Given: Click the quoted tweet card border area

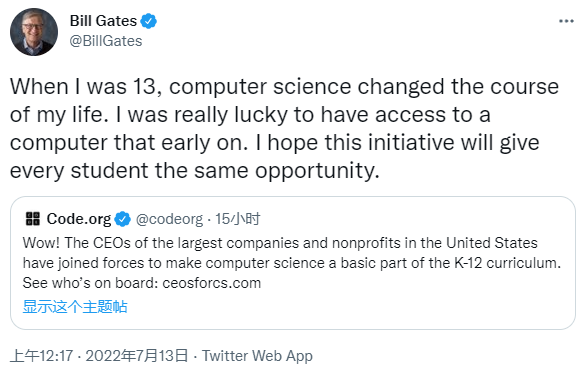Looking at the screenshot, I should click(293, 263).
